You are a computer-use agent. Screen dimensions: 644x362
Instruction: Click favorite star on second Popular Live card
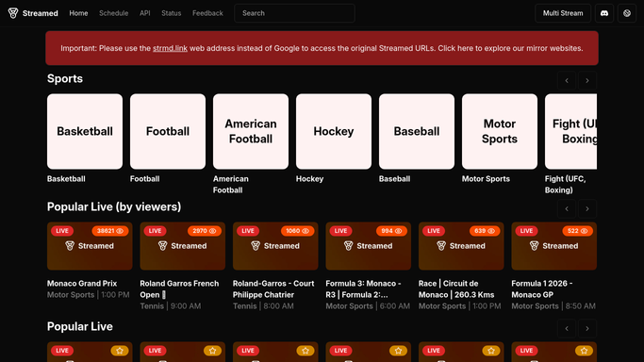coord(212,351)
